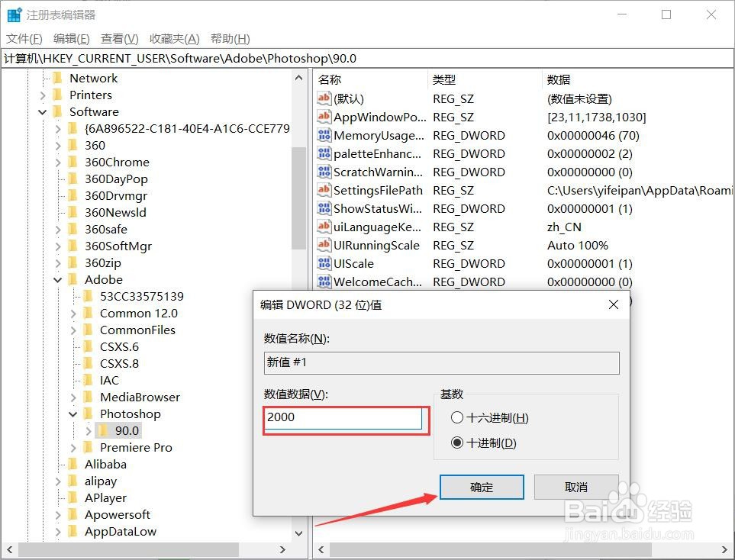Click the tree pane scroll up arrow
Screen dimensions: 735x560
[x=298, y=78]
